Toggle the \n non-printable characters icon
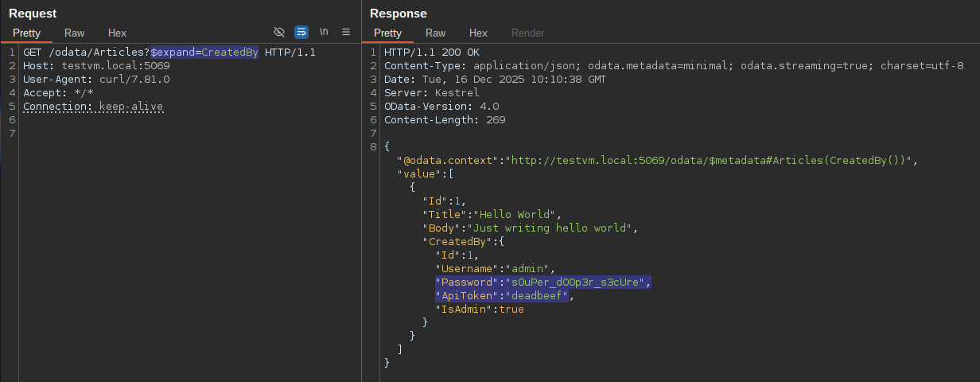The height and width of the screenshot is (382, 980). point(324,33)
